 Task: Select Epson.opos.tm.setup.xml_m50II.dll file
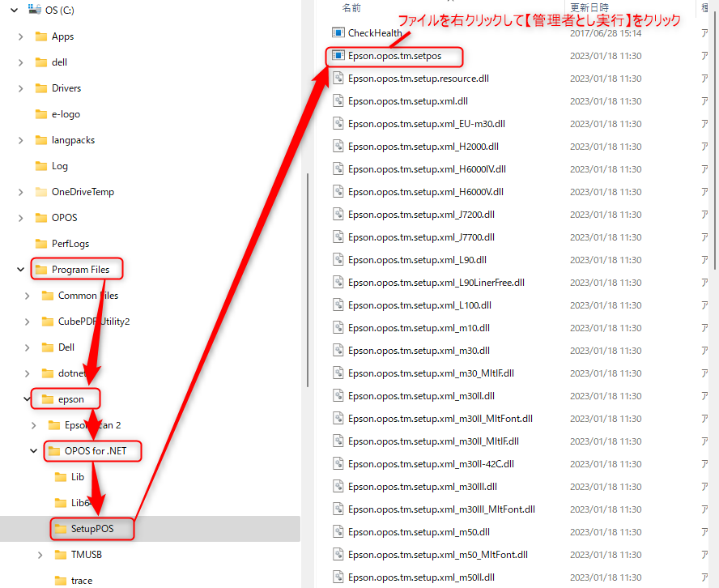421,577
